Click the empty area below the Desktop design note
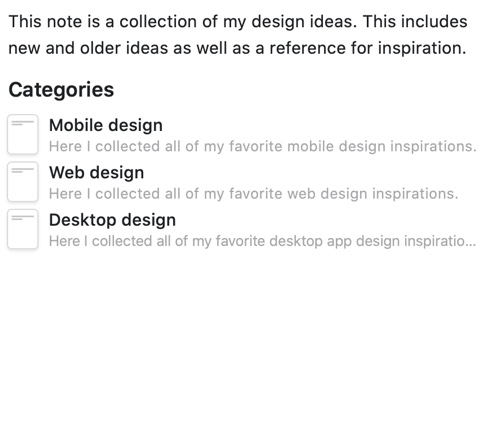This screenshot has width=496, height=439. 248,343
